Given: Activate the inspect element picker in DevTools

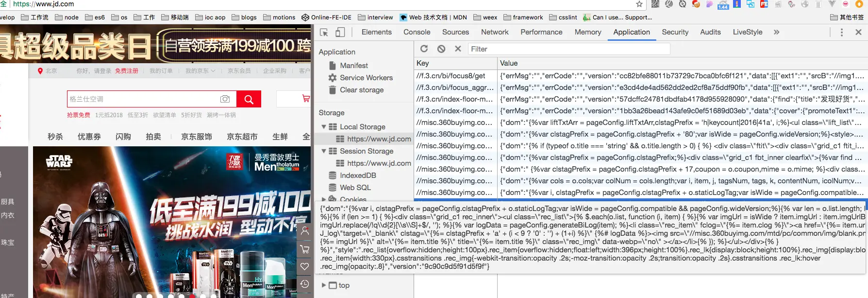Looking at the screenshot, I should click(324, 32).
